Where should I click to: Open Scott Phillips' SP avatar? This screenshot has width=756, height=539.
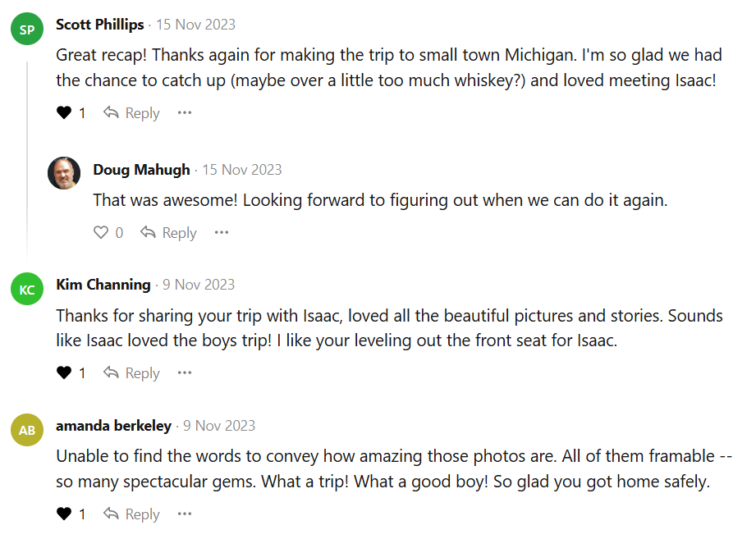(27, 30)
